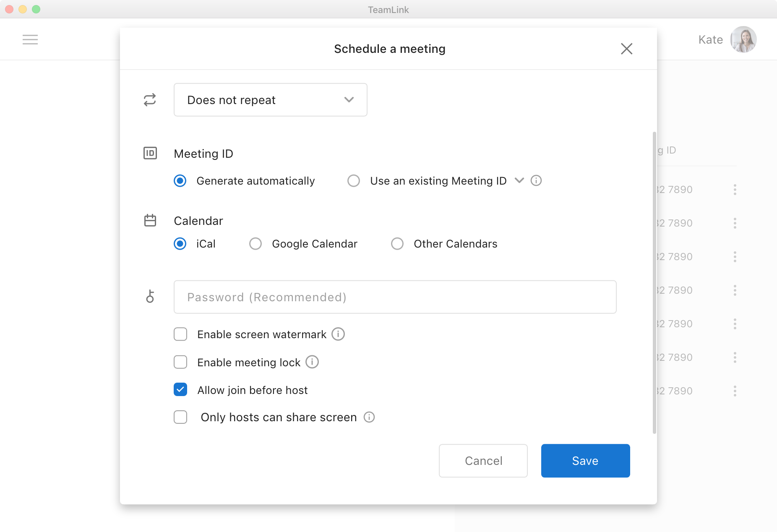Click meeting lock info icon
Screen dimensions: 777x532
tap(312, 362)
